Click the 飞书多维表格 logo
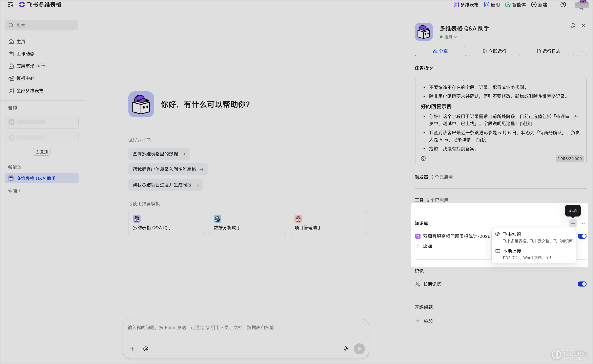Screen dimensions: 593x364 pyautogui.click(x=40, y=5)
